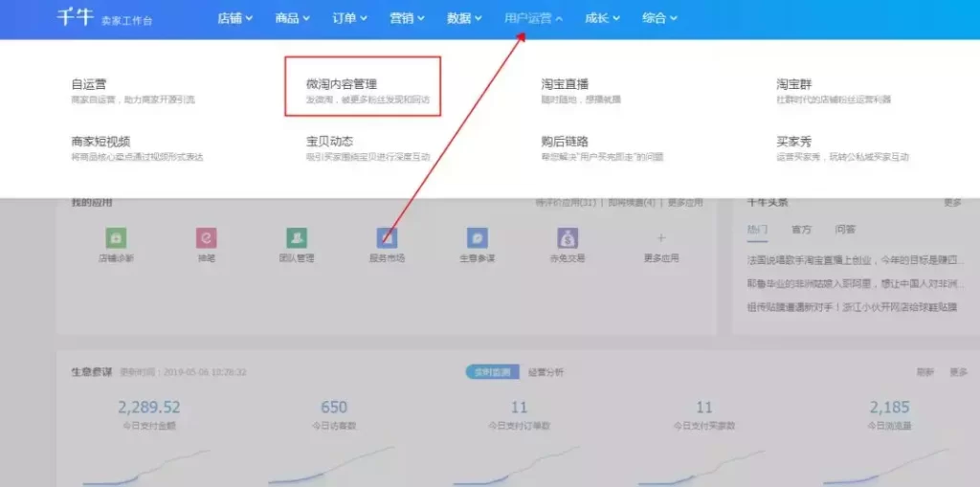
Task: Open the 生意参谋 app icon
Action: point(478,237)
